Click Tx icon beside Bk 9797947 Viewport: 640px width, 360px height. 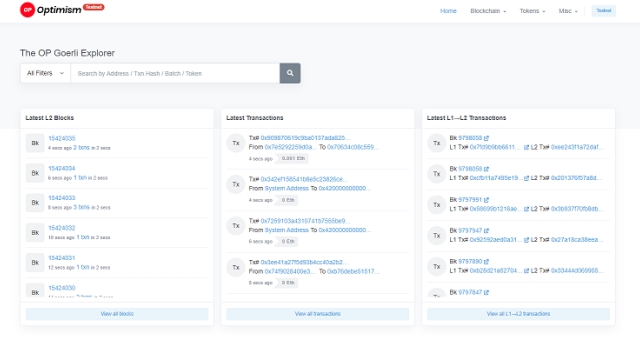point(437,236)
